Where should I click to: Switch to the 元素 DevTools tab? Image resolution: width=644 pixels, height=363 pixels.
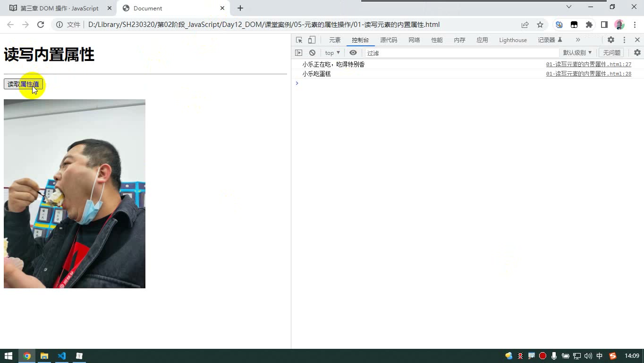(x=335, y=40)
